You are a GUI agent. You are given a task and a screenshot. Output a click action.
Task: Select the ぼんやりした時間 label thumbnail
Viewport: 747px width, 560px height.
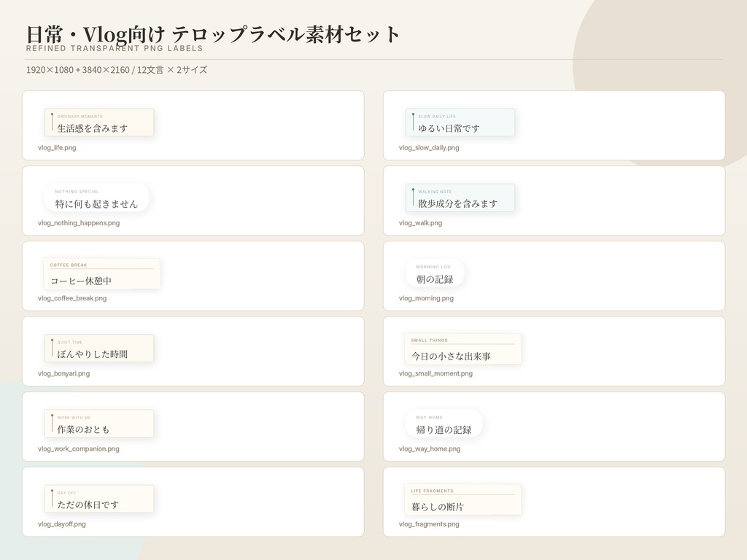pos(99,348)
